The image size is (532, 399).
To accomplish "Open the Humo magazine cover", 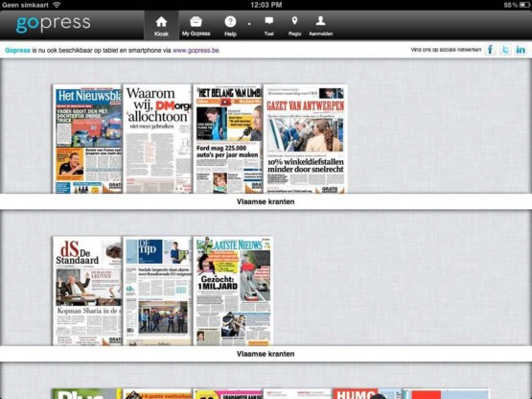I will [367, 394].
